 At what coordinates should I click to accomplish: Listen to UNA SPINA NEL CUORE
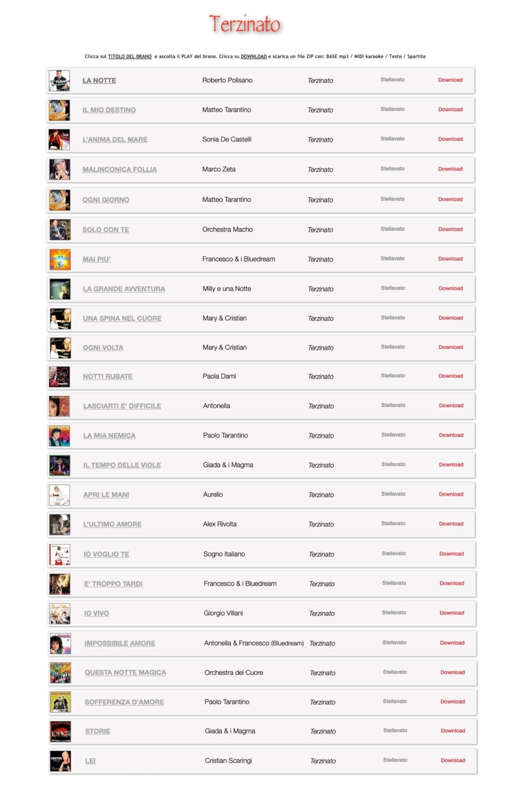122,318
